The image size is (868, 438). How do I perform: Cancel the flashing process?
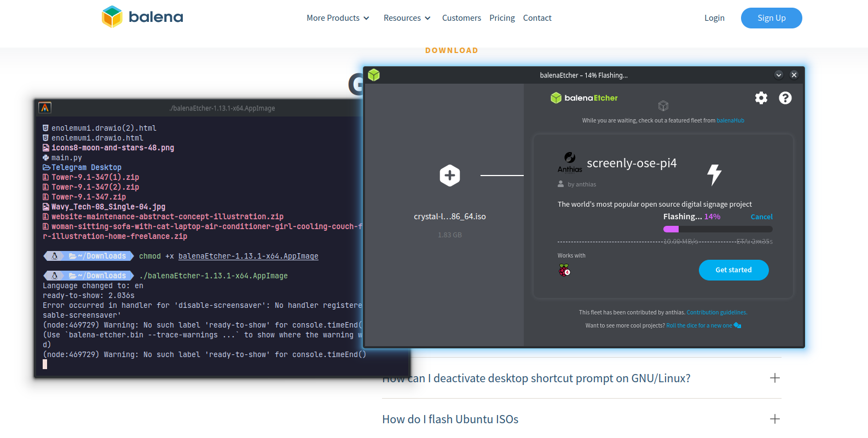pos(761,217)
